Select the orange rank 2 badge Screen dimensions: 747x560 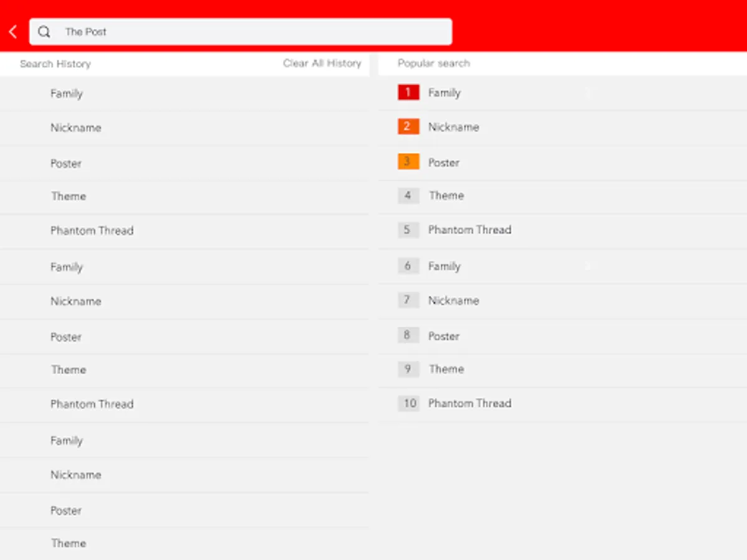tap(408, 126)
